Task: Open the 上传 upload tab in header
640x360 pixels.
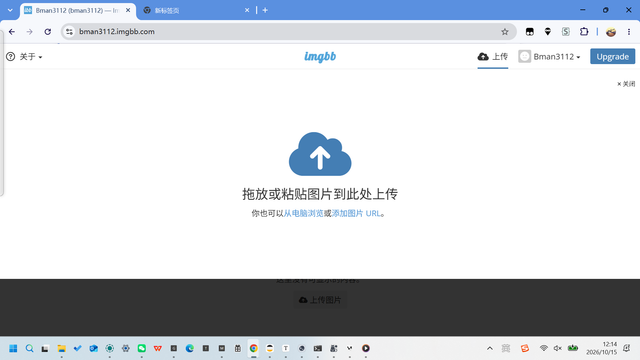Action: click(493, 57)
